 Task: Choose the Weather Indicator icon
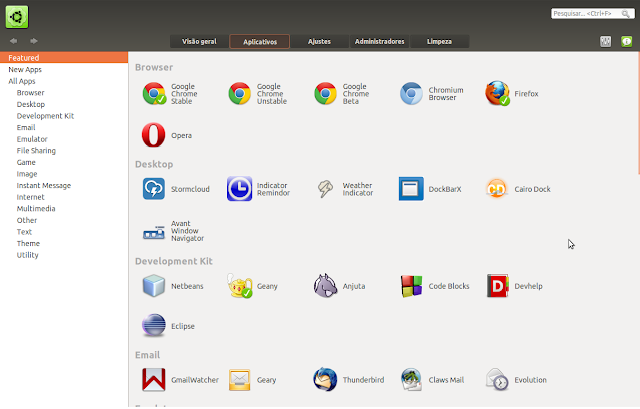click(325, 189)
